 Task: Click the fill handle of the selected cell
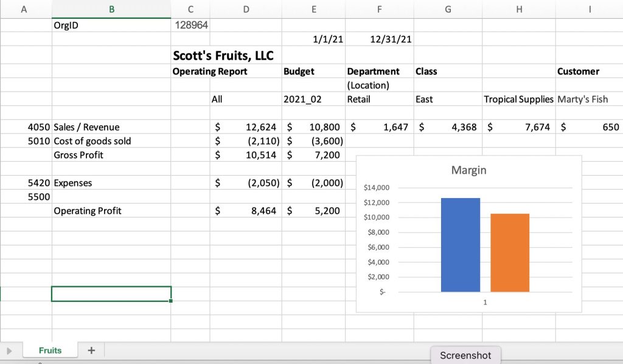(x=171, y=301)
